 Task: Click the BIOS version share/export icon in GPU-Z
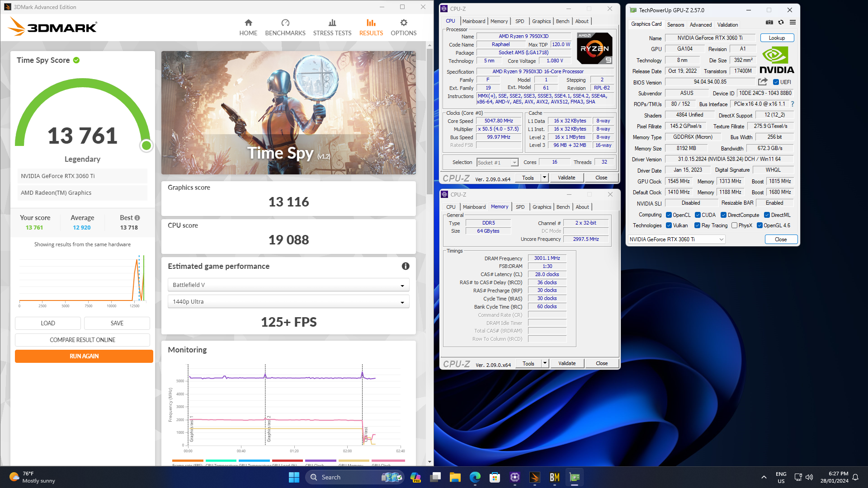(763, 82)
